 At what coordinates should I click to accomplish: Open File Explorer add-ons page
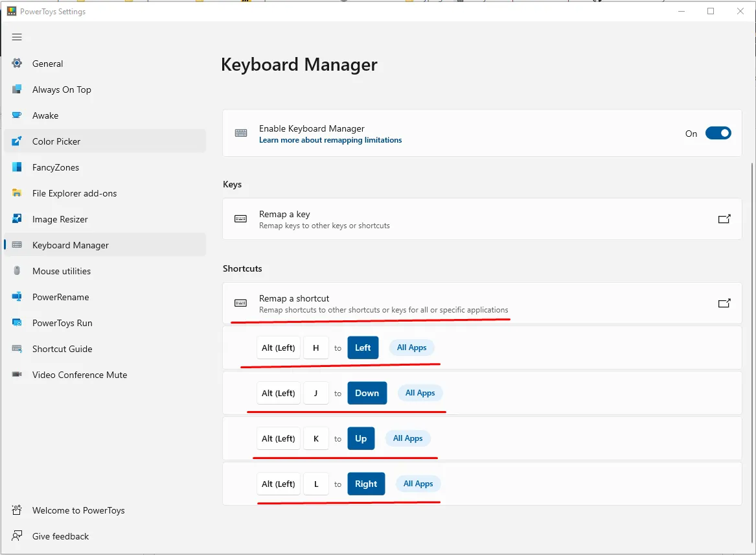click(x=74, y=193)
